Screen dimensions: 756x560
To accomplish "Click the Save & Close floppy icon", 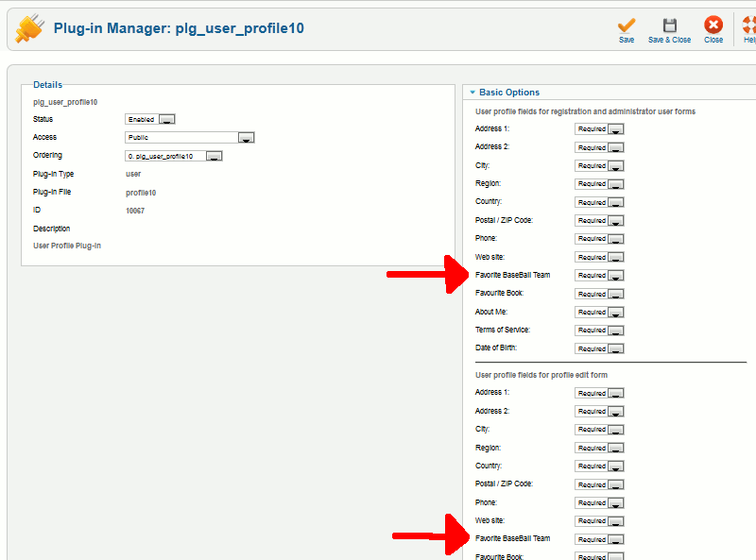I will pos(669,25).
